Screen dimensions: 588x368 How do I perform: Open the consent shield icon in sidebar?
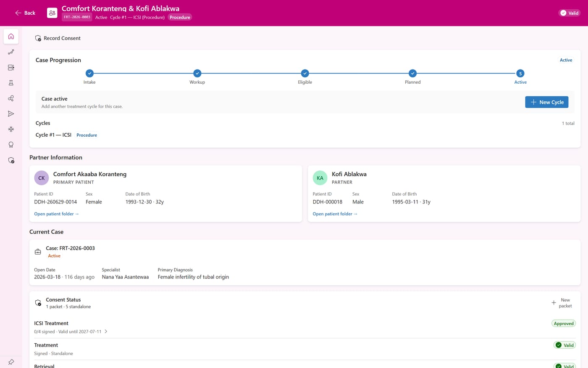point(11,160)
